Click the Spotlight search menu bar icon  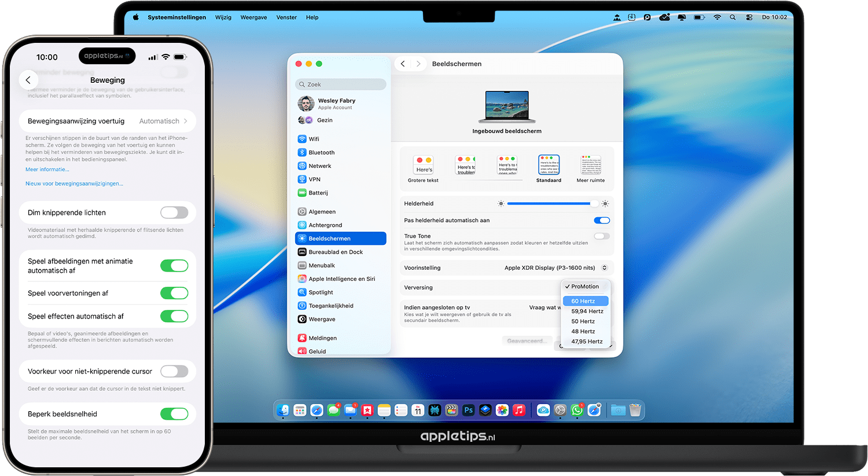[733, 17]
